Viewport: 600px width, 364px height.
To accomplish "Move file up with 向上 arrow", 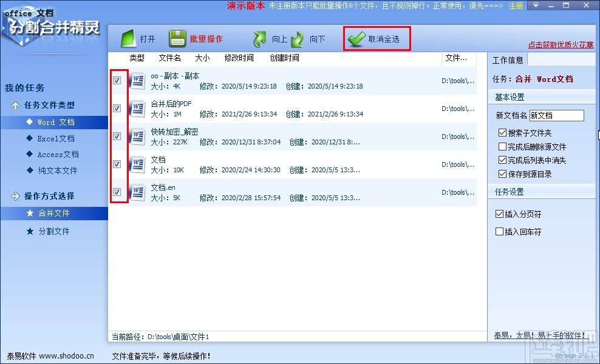I will point(260,39).
